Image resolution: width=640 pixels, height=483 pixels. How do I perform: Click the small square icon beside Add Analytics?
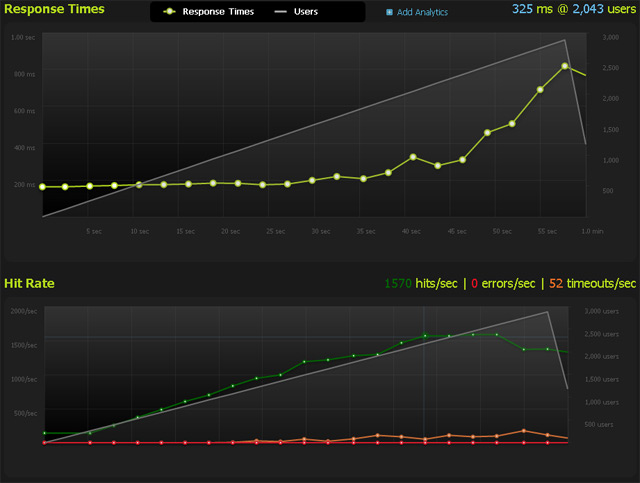coord(389,13)
